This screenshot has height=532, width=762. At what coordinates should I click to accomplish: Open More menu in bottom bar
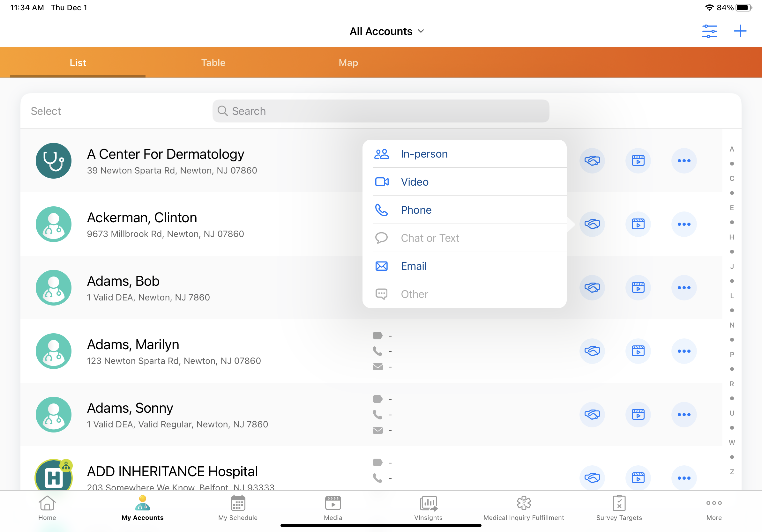coord(714,508)
